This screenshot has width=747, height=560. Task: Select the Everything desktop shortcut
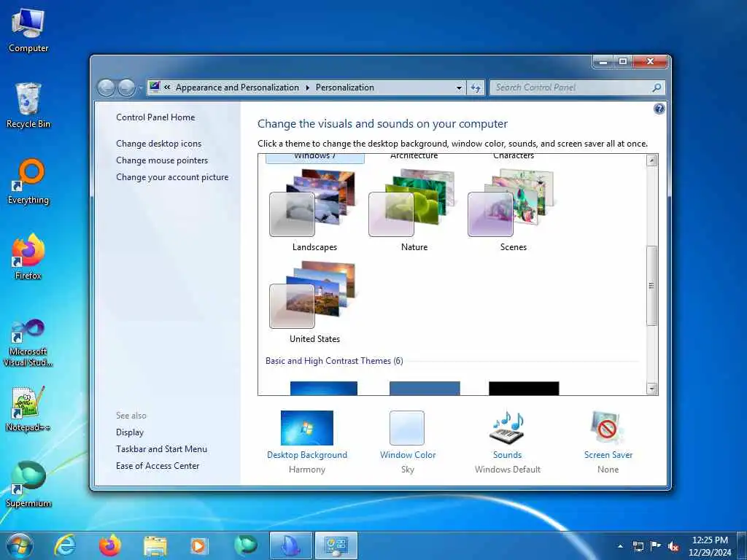coord(28,182)
